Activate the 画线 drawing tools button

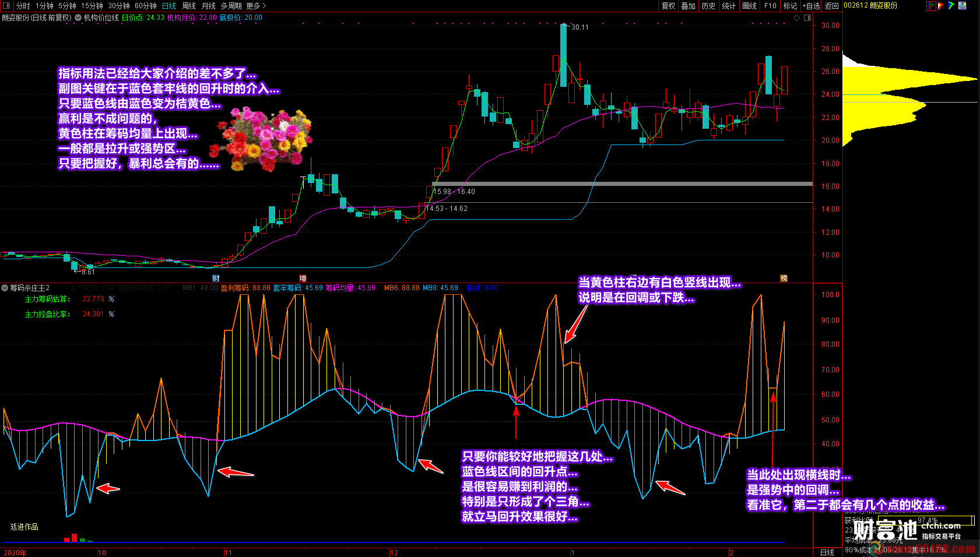point(749,6)
